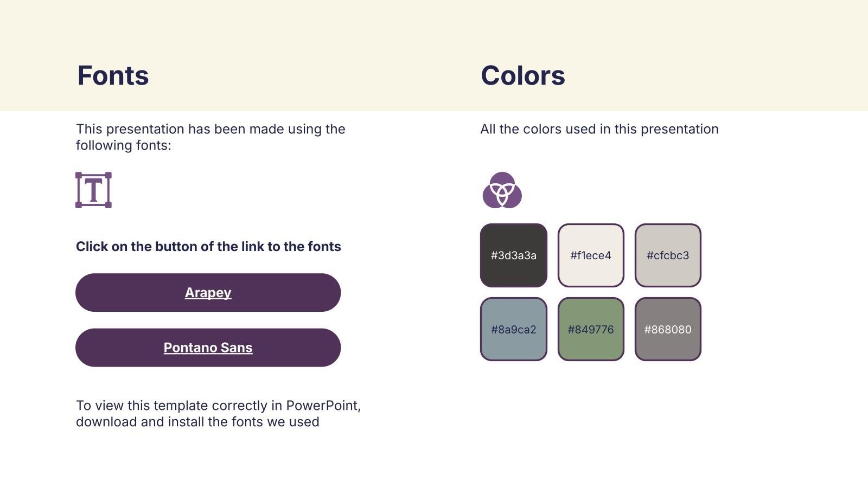Click the Colors heading
This screenshot has width=868, height=488.
click(522, 75)
